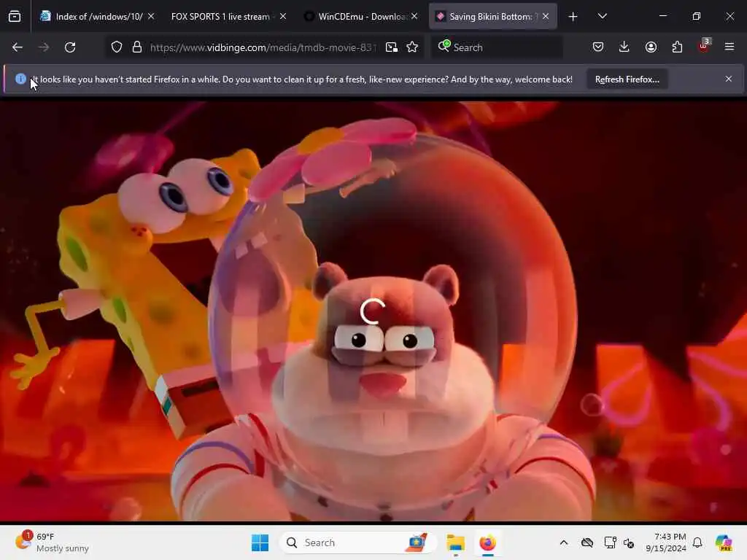Close the Index of /windows/10/ tab
This screenshot has height=560, width=747.
click(151, 17)
